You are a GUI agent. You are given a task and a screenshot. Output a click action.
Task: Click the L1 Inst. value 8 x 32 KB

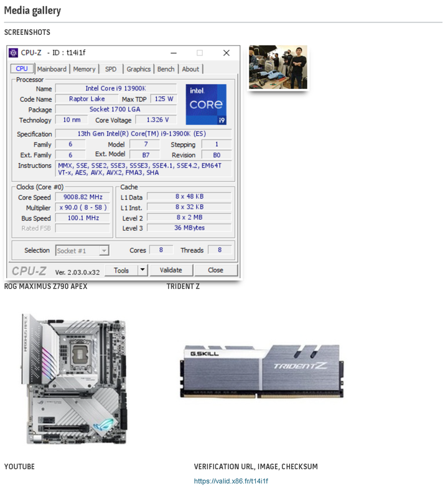point(189,207)
